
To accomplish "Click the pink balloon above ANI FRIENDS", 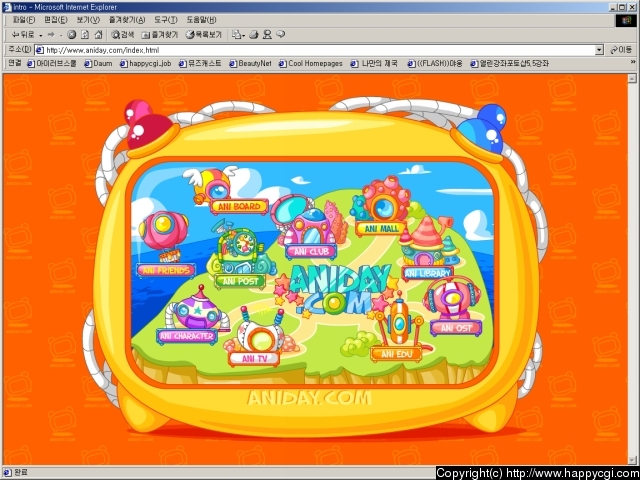I will point(163,231).
